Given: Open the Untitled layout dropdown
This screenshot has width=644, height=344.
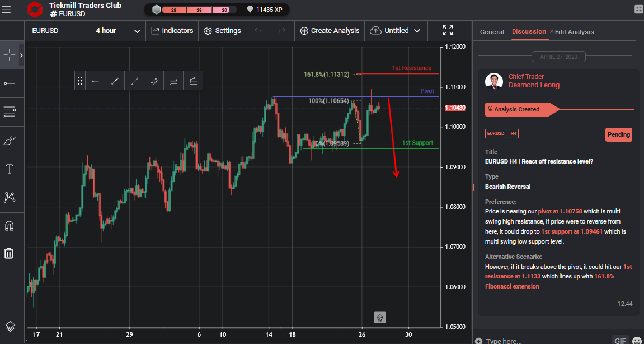Looking at the screenshot, I should (396, 31).
